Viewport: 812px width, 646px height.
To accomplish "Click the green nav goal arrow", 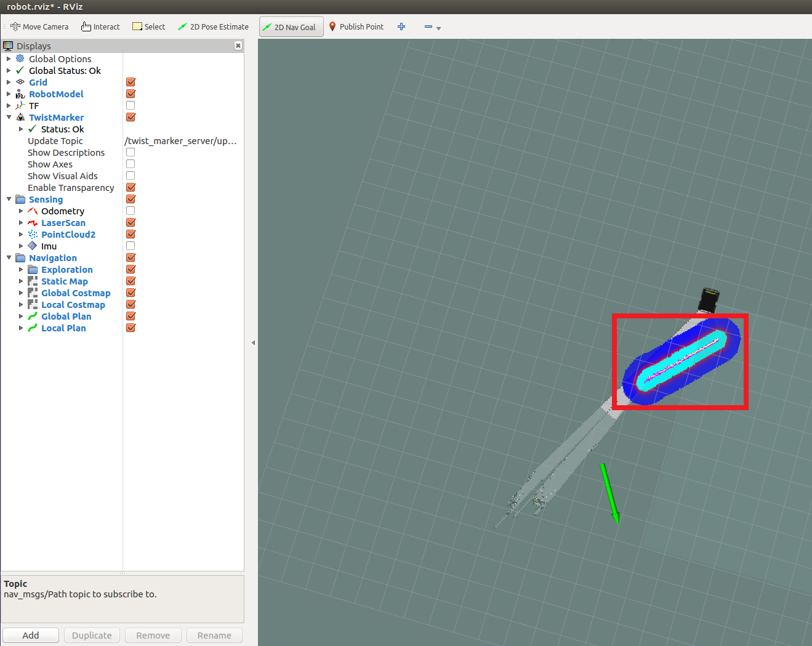I will pos(610,494).
